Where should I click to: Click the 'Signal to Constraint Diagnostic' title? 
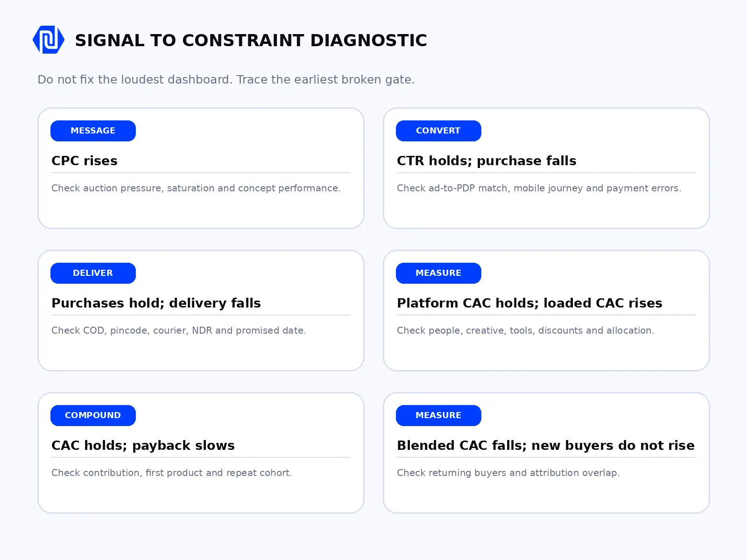point(251,40)
